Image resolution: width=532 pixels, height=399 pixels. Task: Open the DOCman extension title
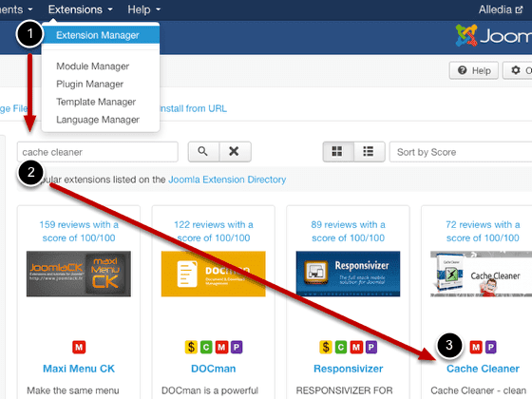point(214,369)
